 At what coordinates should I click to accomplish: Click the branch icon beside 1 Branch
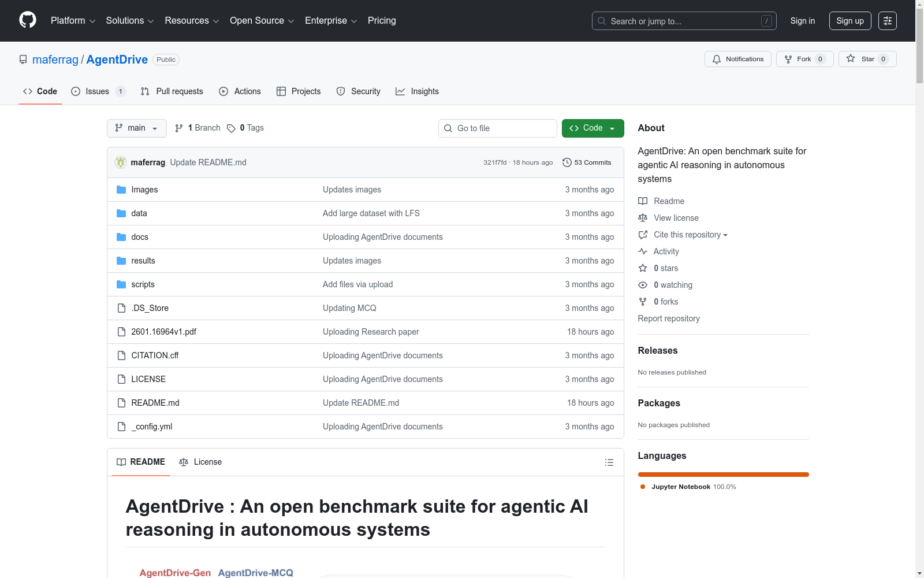pos(179,128)
